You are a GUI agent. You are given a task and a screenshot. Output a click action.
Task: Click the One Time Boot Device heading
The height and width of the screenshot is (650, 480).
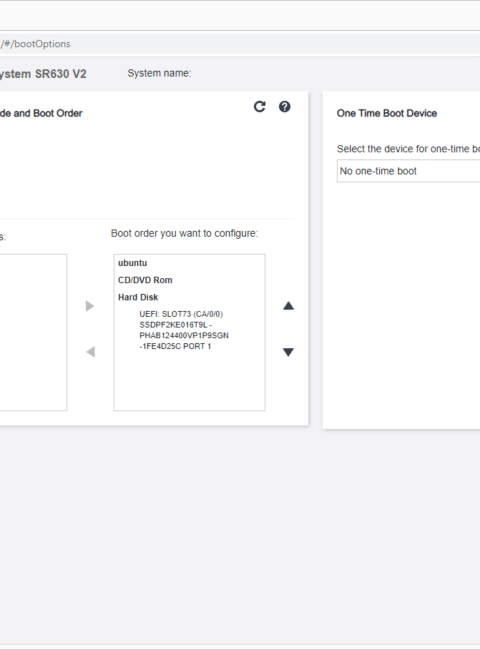(387, 113)
